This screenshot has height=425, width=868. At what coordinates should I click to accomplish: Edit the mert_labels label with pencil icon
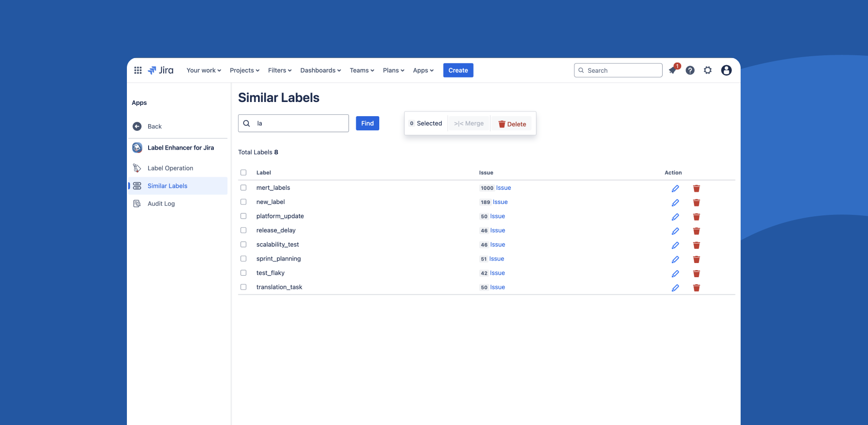pos(676,188)
